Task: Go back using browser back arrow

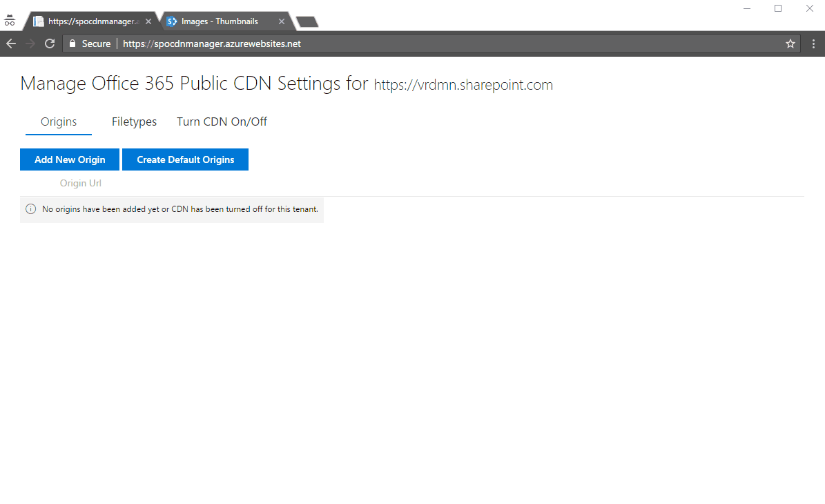Action: coord(11,43)
